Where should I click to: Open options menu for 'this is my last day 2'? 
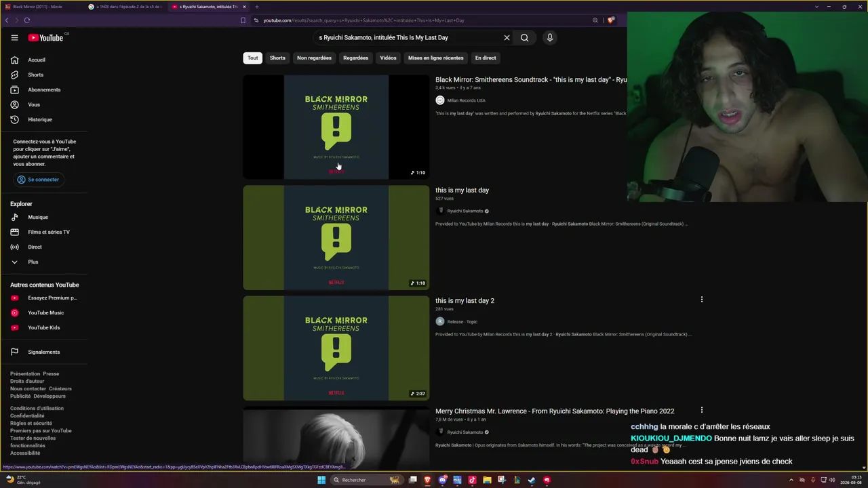coord(702,300)
